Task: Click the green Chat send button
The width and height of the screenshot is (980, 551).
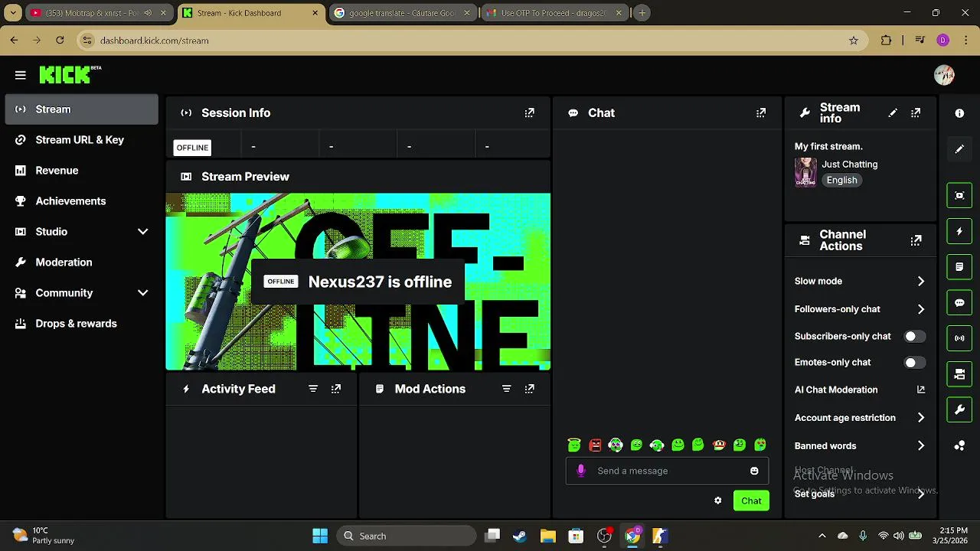Action: click(751, 500)
